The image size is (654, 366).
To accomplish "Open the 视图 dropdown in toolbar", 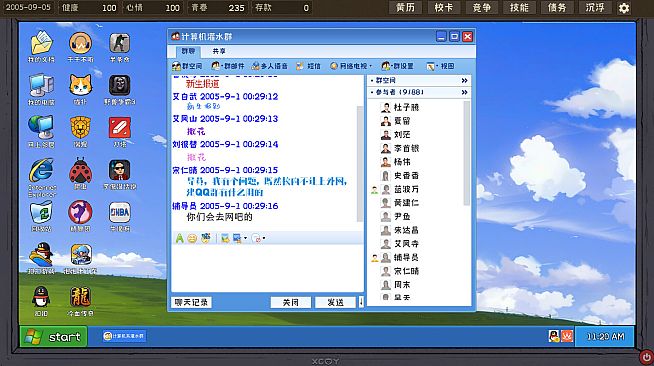I will (x=440, y=66).
